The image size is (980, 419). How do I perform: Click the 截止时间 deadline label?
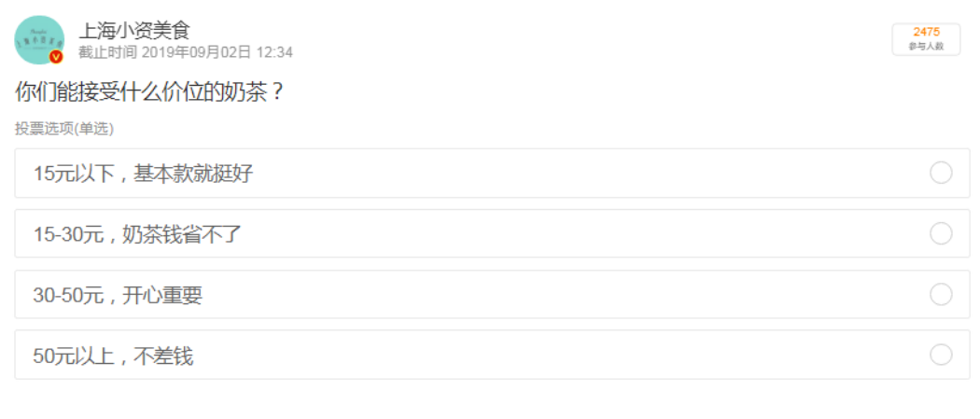107,52
